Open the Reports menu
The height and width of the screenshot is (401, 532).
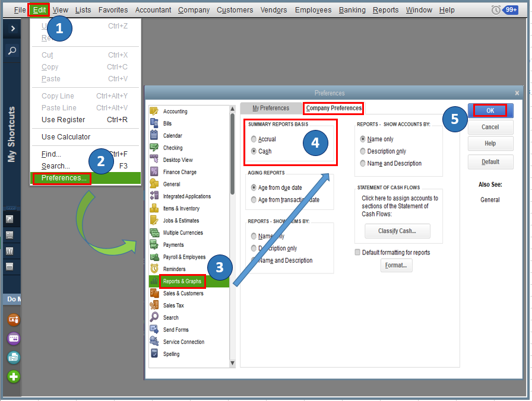385,10
